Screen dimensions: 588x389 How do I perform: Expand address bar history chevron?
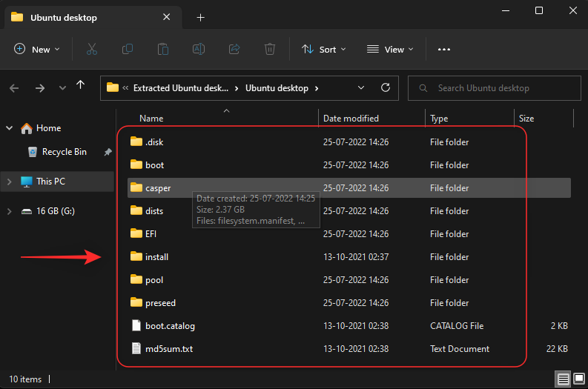point(361,87)
